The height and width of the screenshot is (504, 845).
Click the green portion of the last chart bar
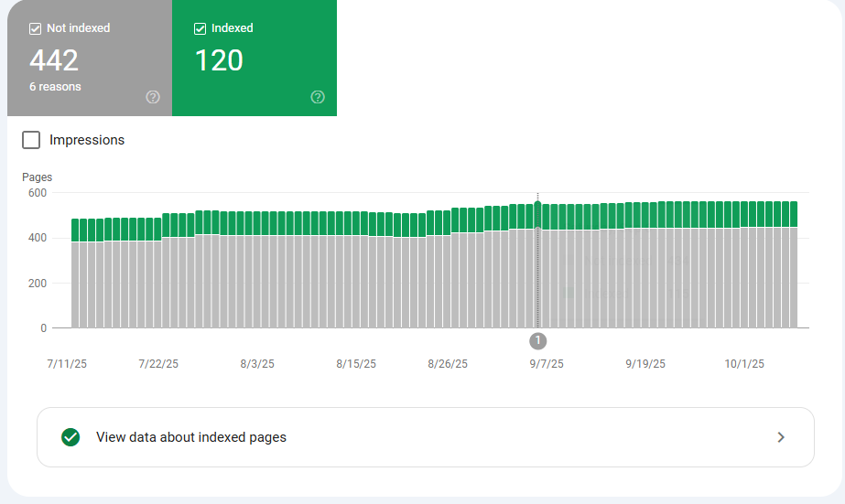(794, 214)
